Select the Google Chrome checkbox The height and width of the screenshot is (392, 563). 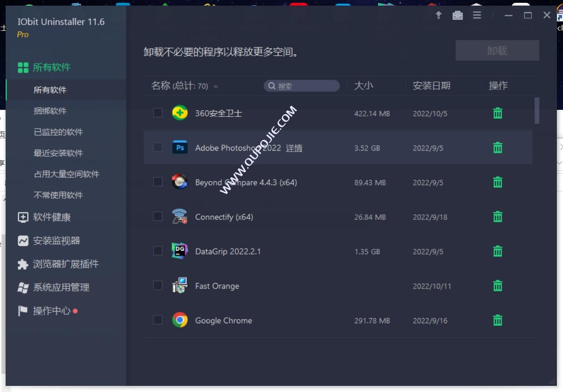(x=158, y=320)
